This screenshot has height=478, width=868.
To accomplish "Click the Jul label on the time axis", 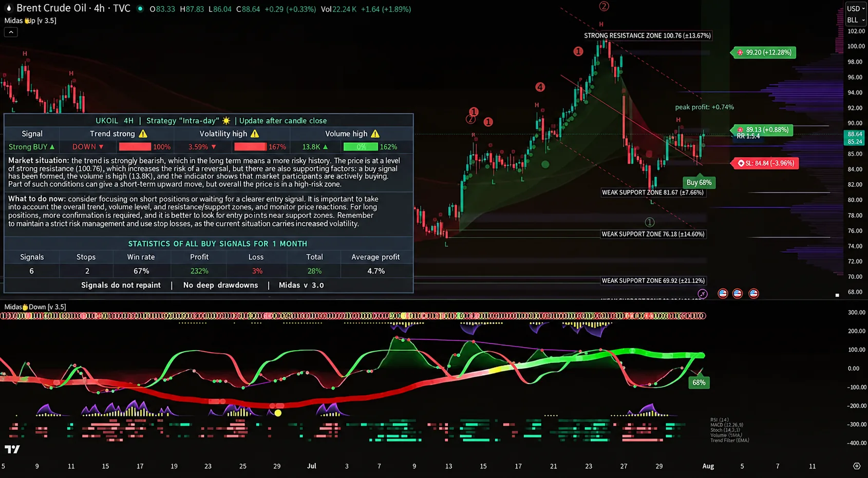I will (x=312, y=466).
